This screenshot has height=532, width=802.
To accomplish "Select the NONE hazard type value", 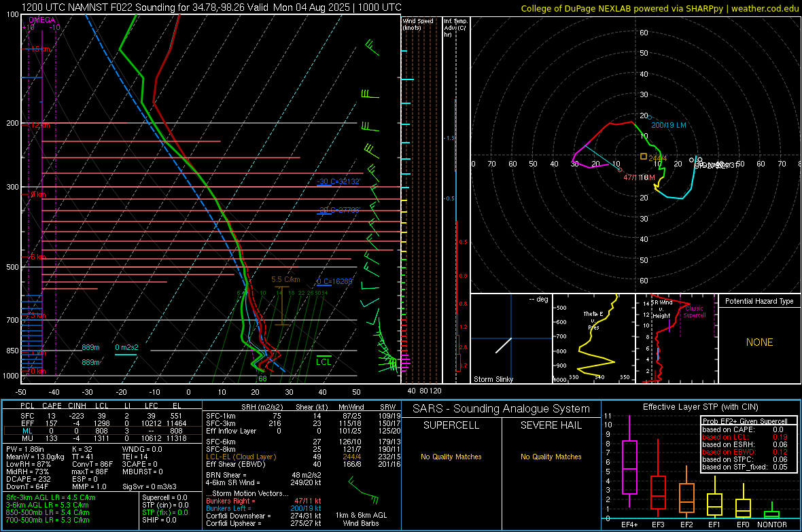I will 759,342.
